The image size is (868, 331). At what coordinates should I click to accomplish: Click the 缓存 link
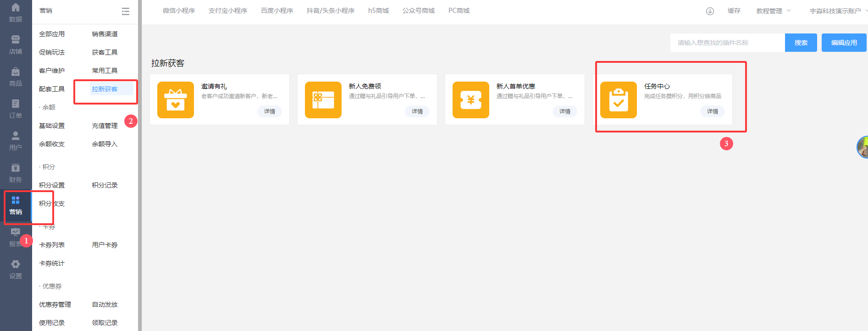tap(734, 11)
